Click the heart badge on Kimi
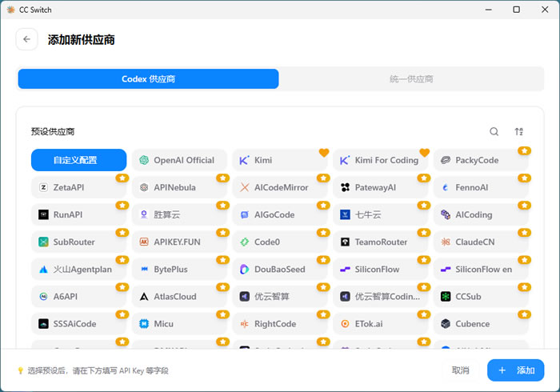The height and width of the screenshot is (392, 560). (x=323, y=153)
